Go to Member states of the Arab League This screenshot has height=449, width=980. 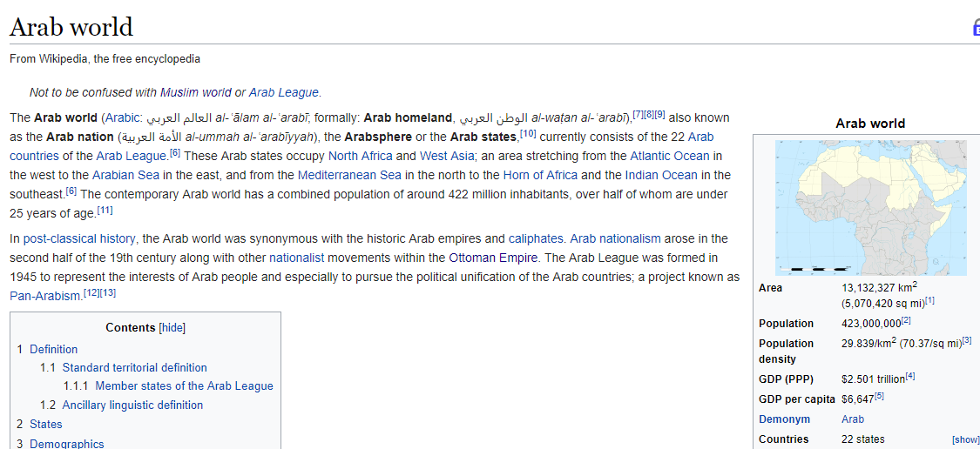[184, 386]
